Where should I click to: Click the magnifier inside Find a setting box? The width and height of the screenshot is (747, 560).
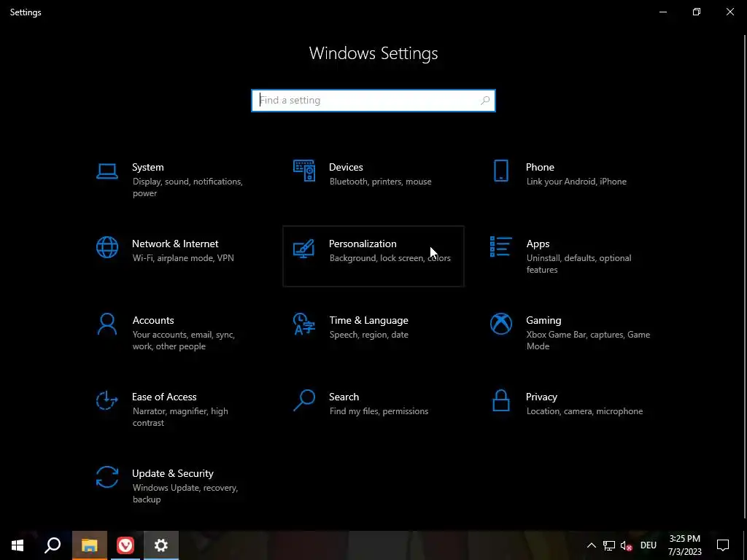coord(485,101)
